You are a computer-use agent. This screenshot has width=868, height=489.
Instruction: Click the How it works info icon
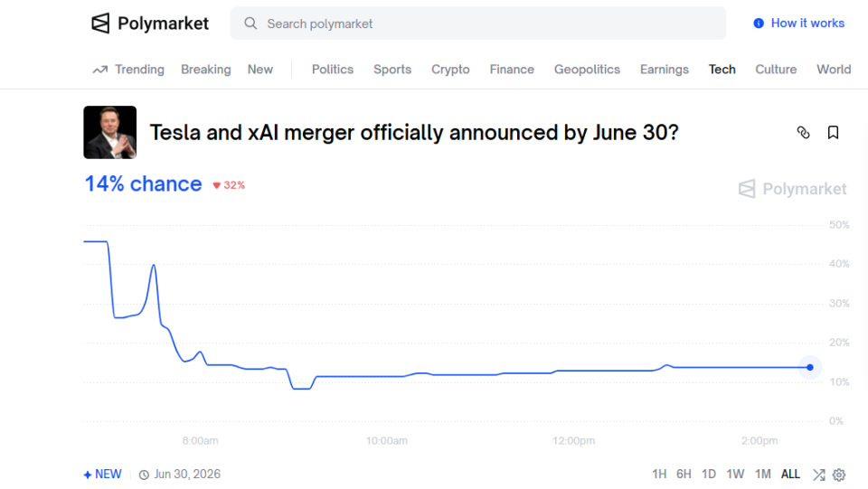(x=759, y=24)
